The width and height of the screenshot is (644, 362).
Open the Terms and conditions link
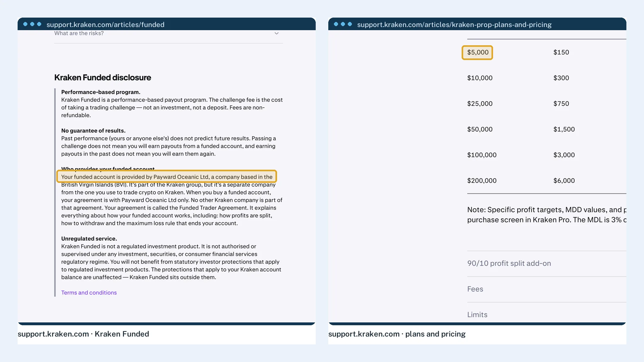(89, 293)
